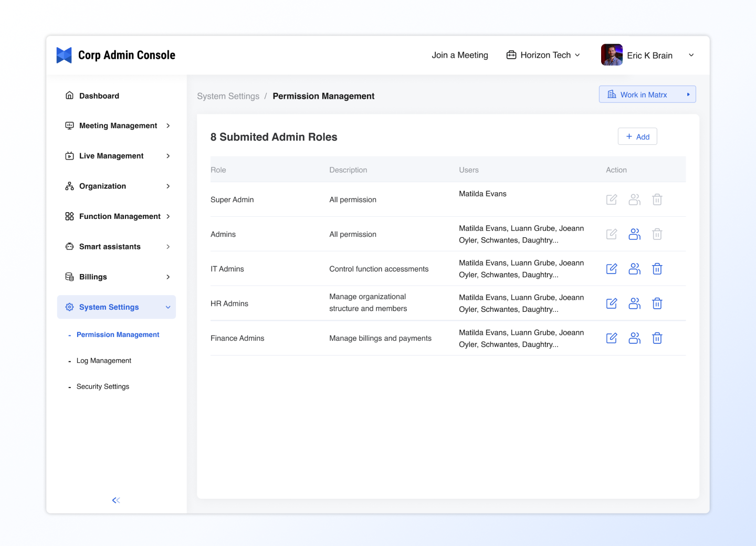Screen dimensions: 756x546
Task: Click the edit icon for IT Admins
Action: (x=612, y=269)
